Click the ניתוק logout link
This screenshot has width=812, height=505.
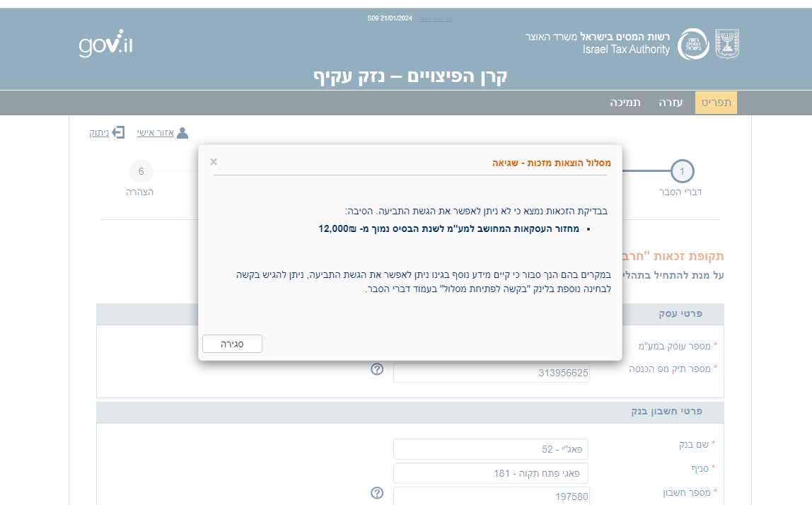point(99,132)
